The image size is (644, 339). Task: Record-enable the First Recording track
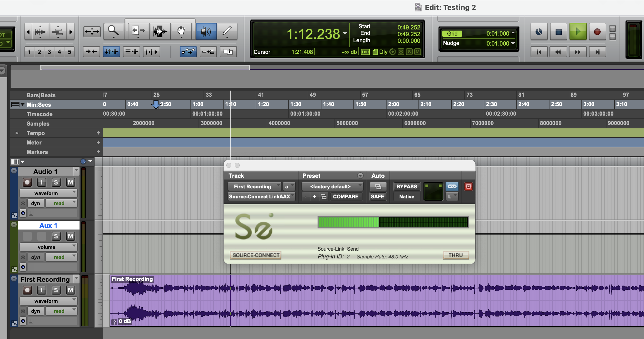(x=27, y=290)
